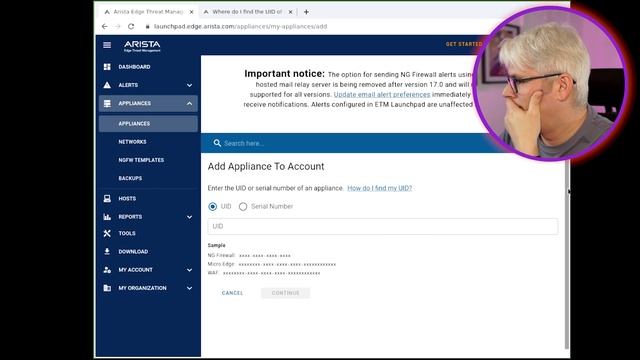Reload the page with the refresh icon
Image resolution: width=640 pixels, height=360 pixels.
click(131, 26)
